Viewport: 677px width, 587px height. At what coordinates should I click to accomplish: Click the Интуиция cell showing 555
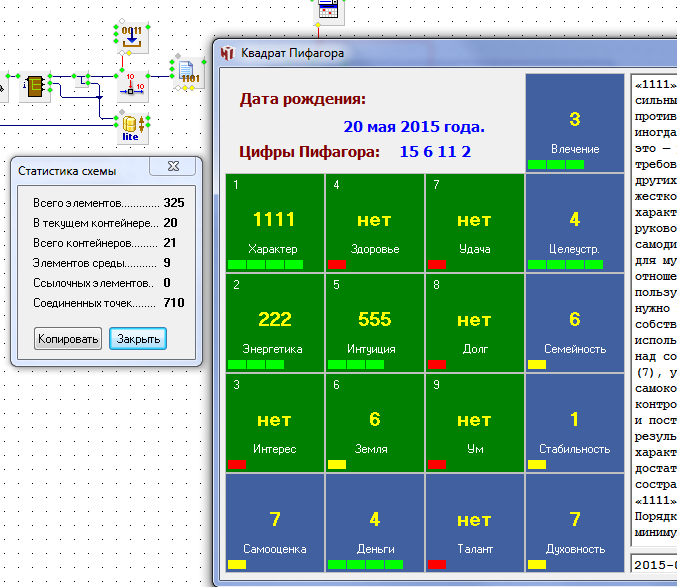375,322
